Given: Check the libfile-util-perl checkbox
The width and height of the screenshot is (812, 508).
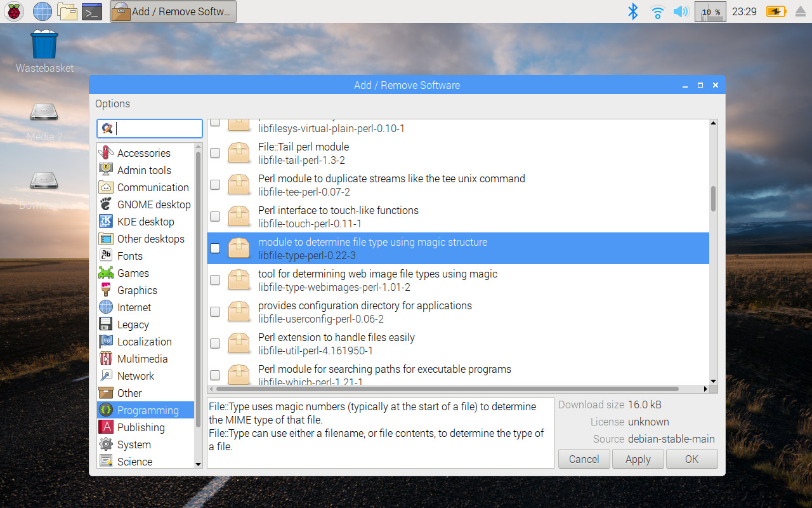Looking at the screenshot, I should pos(214,343).
